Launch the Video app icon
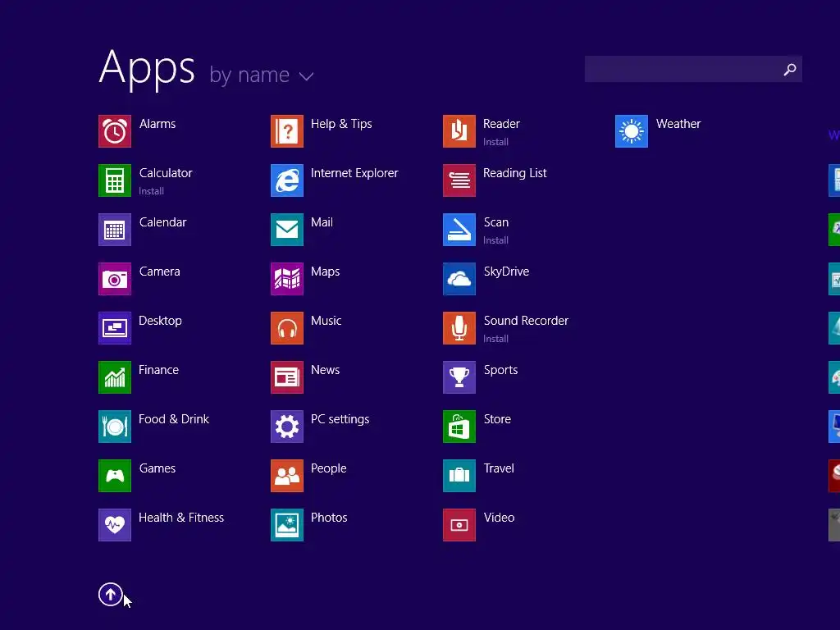840x630 pixels. click(x=459, y=525)
